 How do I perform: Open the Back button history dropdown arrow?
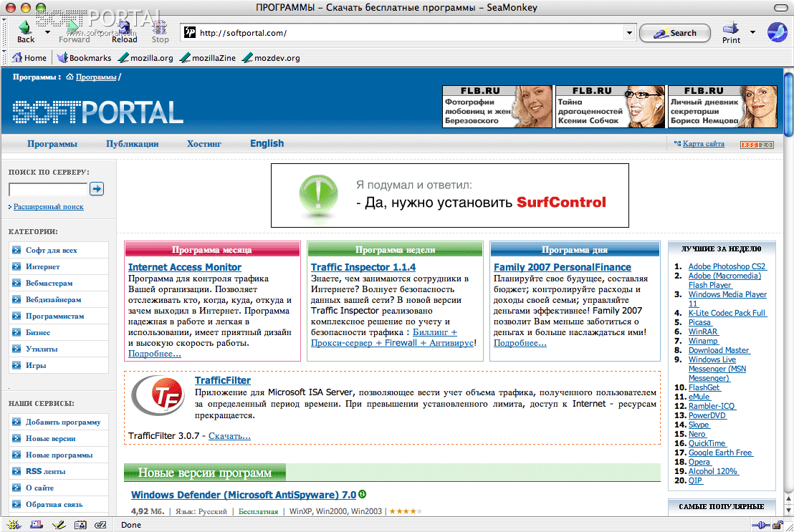(47, 32)
